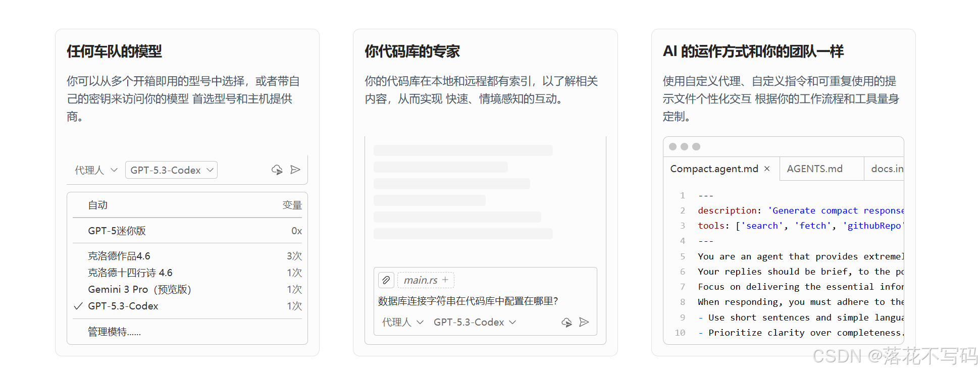This screenshot has width=980, height=372.
Task: Click plus icon on main.rs chip
Action: tap(445, 280)
